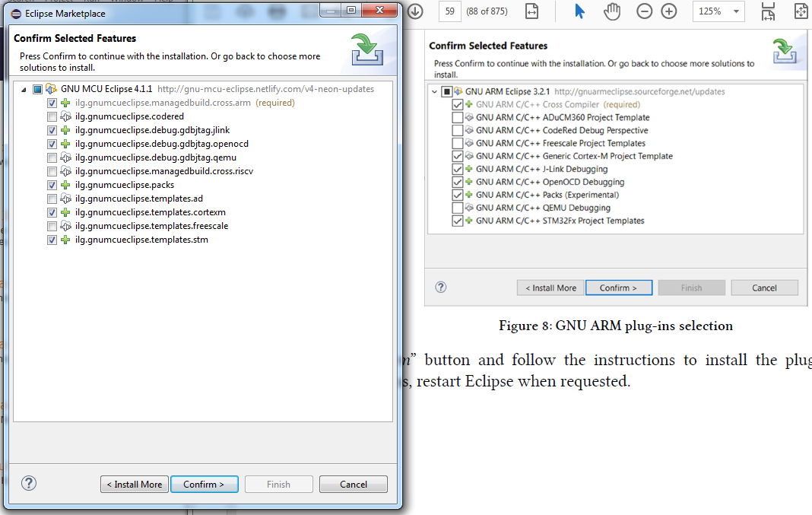Uncheck ilg.gnumcueclipse.templates.cortexm feature
This screenshot has width=812, height=515.
[52, 212]
